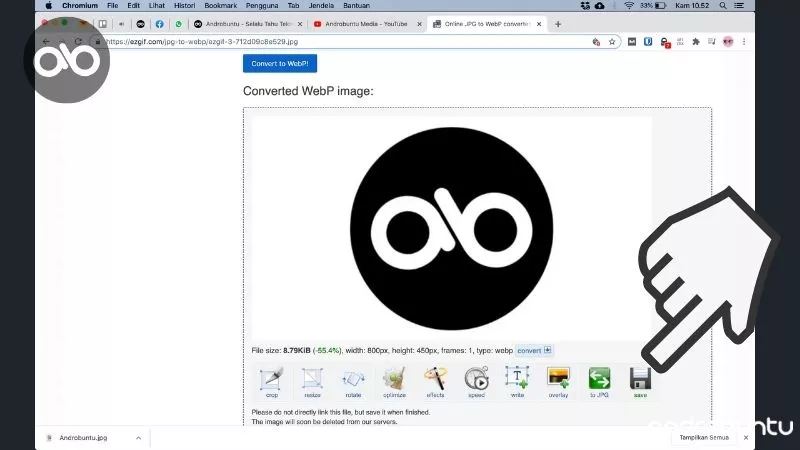800x450 pixels.
Task: Click Tampilkan Semua downloads button
Action: tap(704, 438)
